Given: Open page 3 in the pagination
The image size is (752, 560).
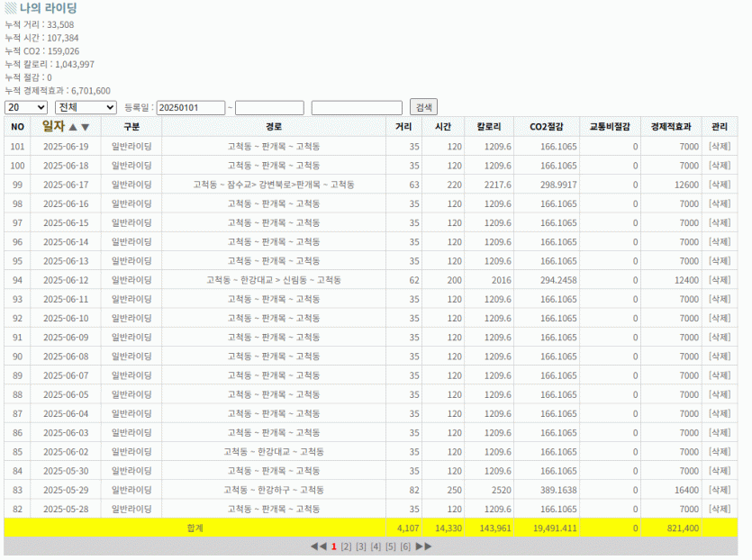Looking at the screenshot, I should [x=361, y=546].
